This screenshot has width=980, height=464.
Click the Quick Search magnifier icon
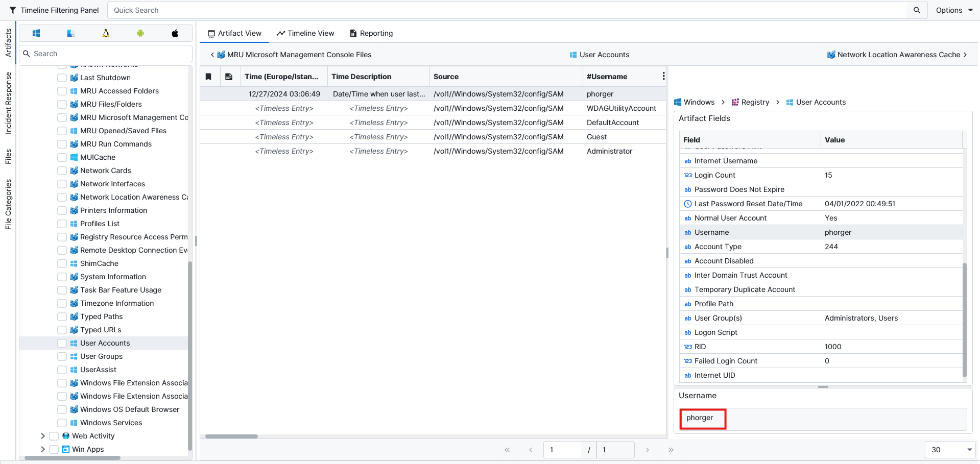click(917, 10)
